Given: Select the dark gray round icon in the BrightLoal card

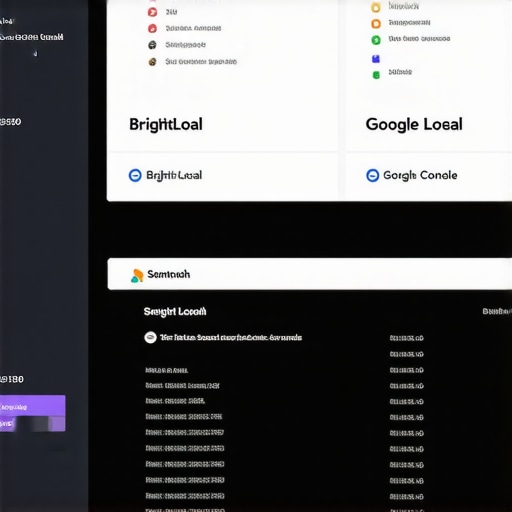Looking at the screenshot, I should (x=152, y=45).
